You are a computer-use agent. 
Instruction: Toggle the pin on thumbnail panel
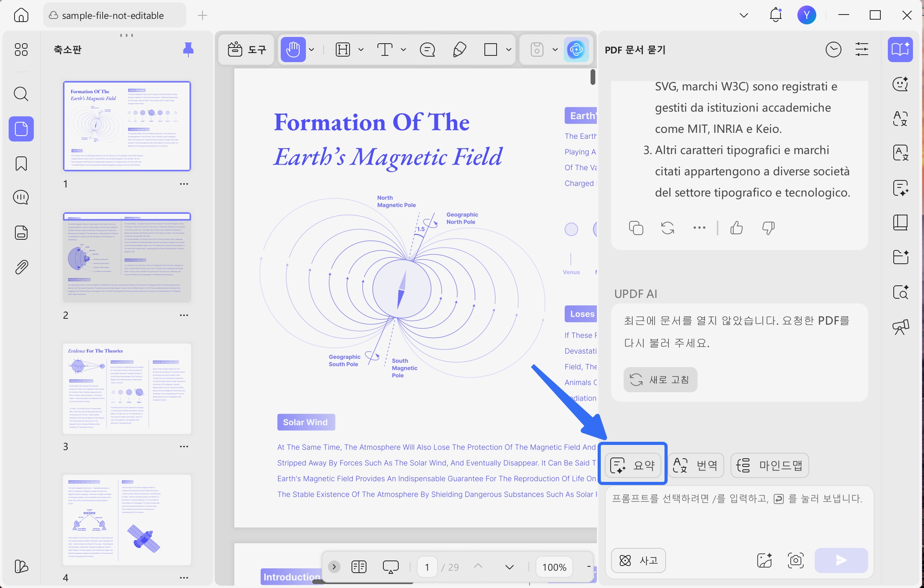tap(188, 50)
